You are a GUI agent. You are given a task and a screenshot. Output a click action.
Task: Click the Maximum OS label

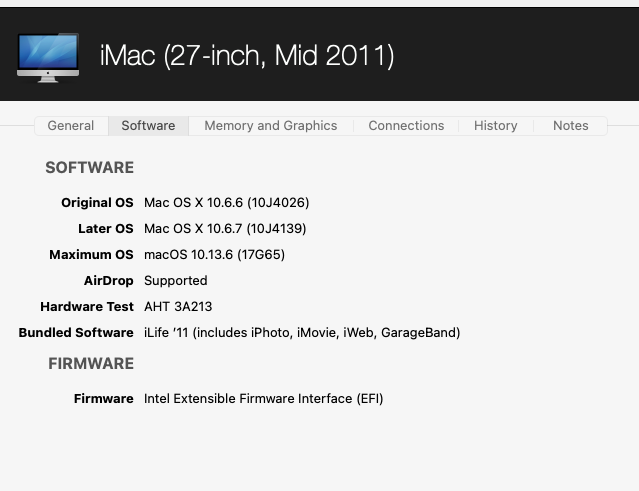click(x=91, y=255)
